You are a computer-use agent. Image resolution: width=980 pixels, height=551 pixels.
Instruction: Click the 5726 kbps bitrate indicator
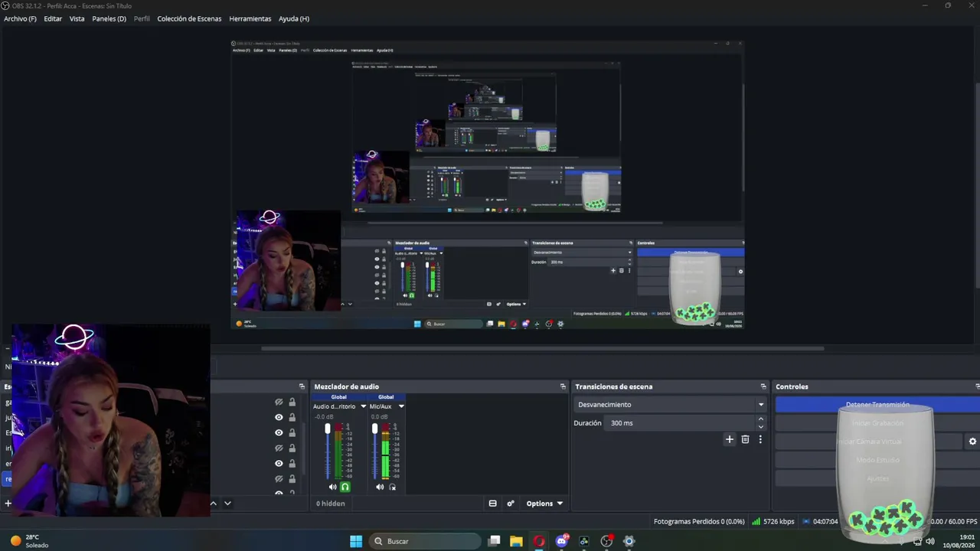pos(773,522)
